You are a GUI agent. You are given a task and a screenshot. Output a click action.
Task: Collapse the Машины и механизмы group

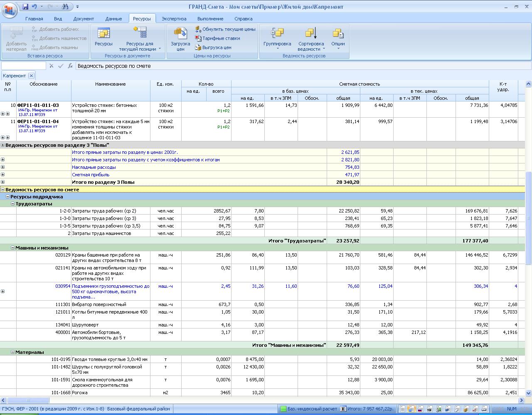[x=12, y=247]
